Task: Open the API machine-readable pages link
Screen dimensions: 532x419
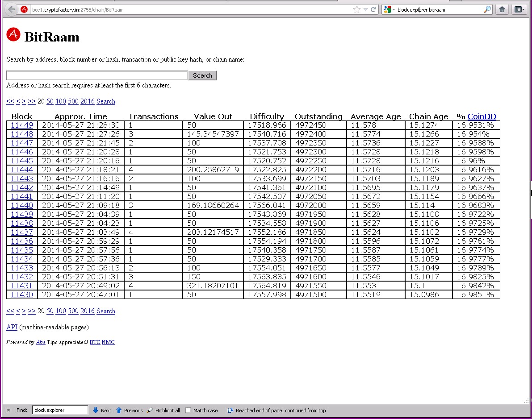Action: click(x=12, y=327)
